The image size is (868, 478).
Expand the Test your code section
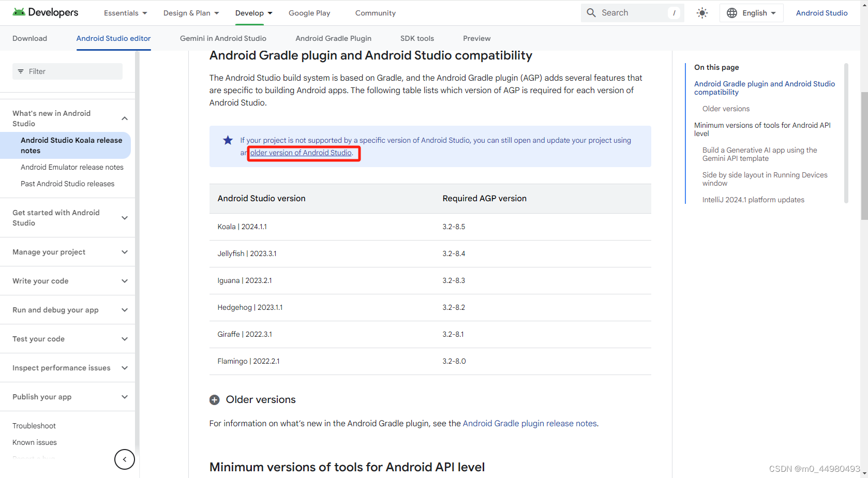click(125, 339)
